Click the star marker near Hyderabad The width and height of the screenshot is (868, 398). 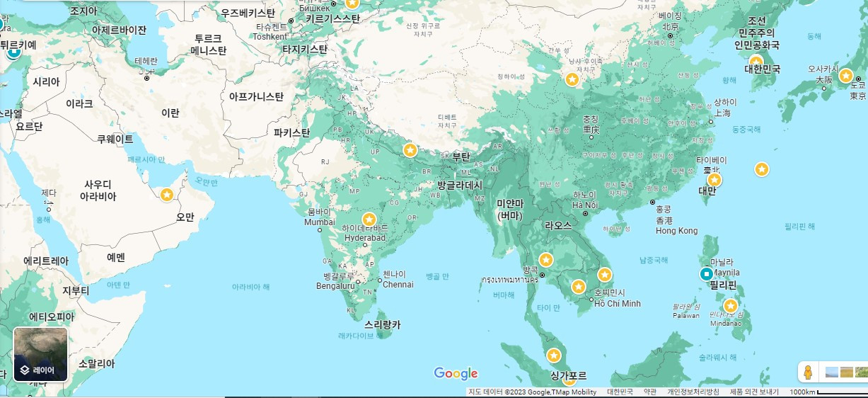[369, 220]
